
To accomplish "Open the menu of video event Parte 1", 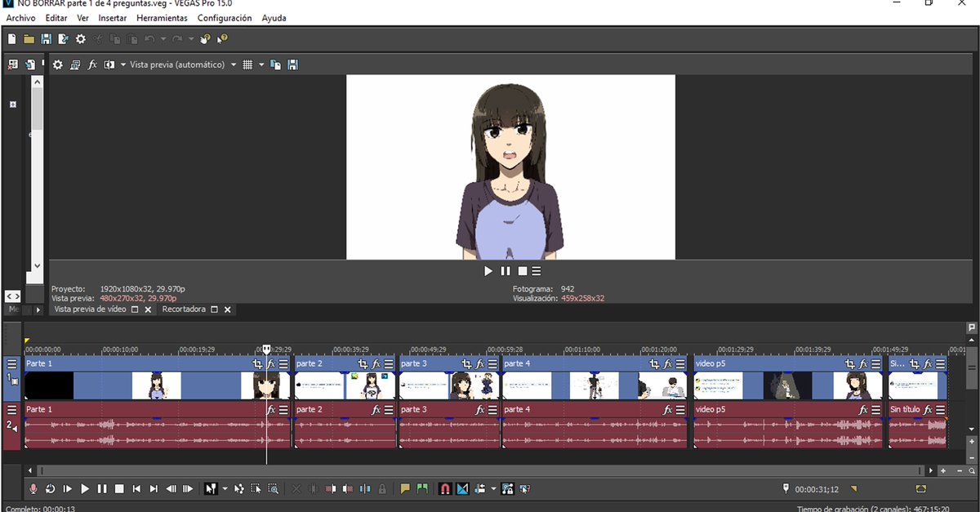I will tap(283, 364).
